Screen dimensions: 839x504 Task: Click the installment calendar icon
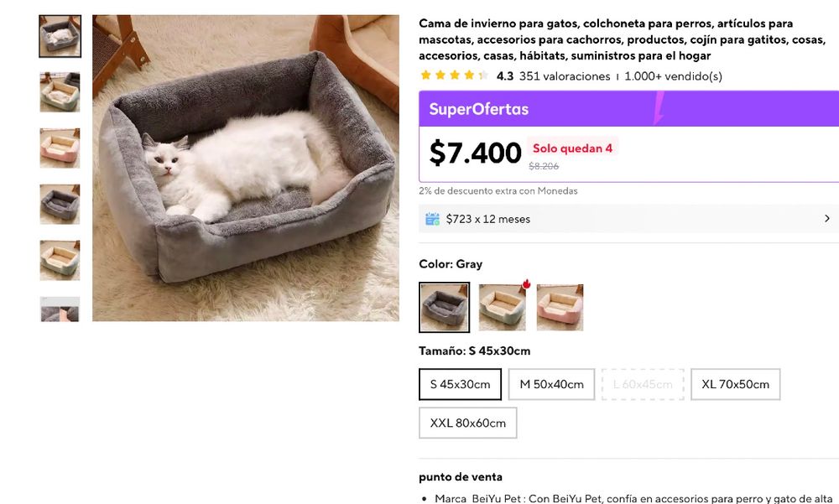pyautogui.click(x=432, y=219)
